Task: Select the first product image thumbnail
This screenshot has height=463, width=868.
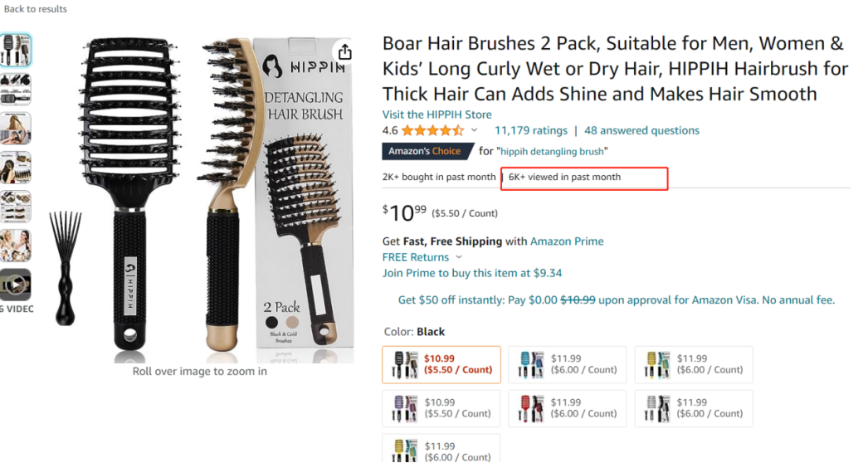Action: coord(16,50)
